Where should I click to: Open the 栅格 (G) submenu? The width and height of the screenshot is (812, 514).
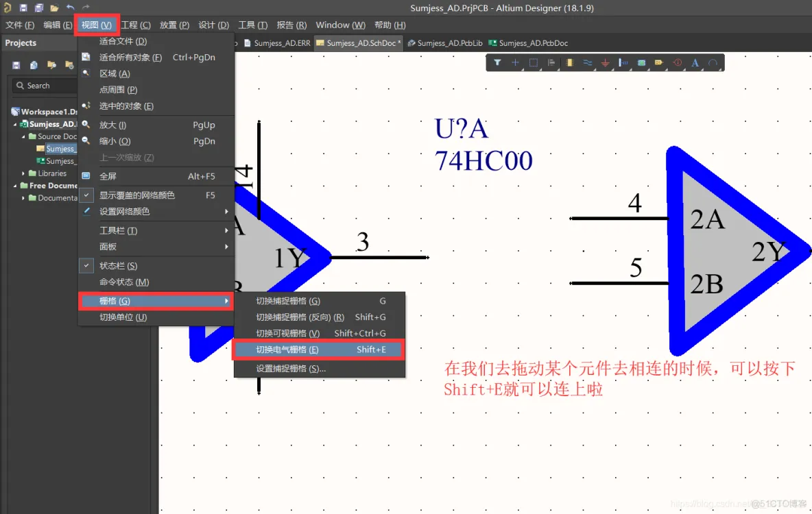coord(156,301)
